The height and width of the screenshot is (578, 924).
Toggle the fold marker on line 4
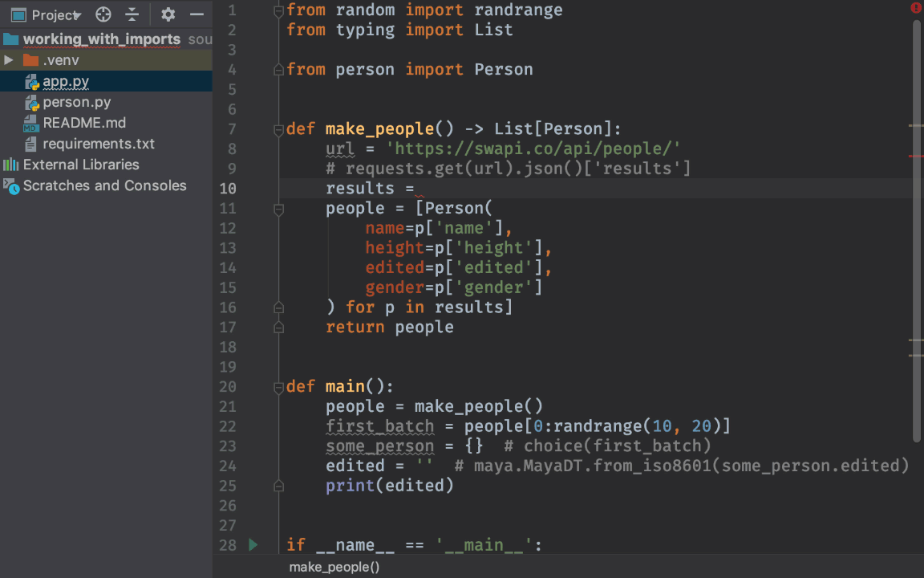(279, 70)
